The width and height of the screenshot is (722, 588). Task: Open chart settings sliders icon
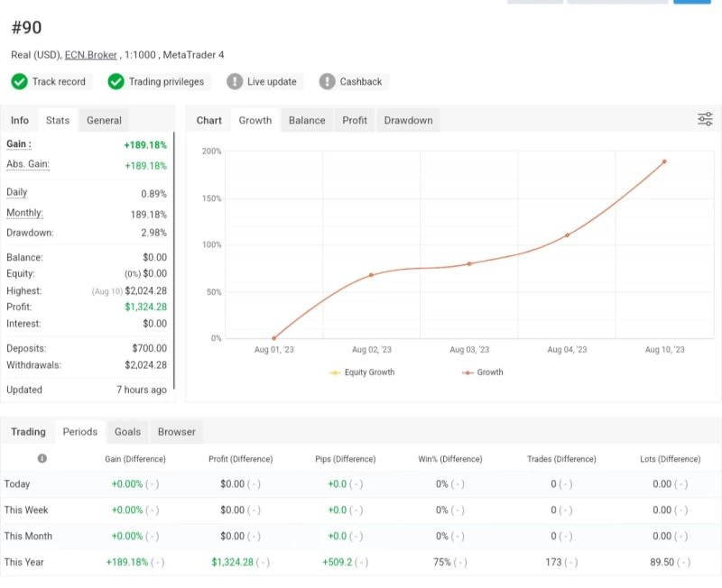pyautogui.click(x=705, y=120)
